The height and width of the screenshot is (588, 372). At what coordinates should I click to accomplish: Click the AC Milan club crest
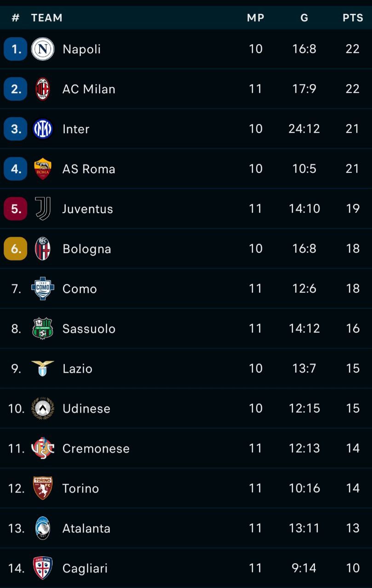click(x=43, y=89)
